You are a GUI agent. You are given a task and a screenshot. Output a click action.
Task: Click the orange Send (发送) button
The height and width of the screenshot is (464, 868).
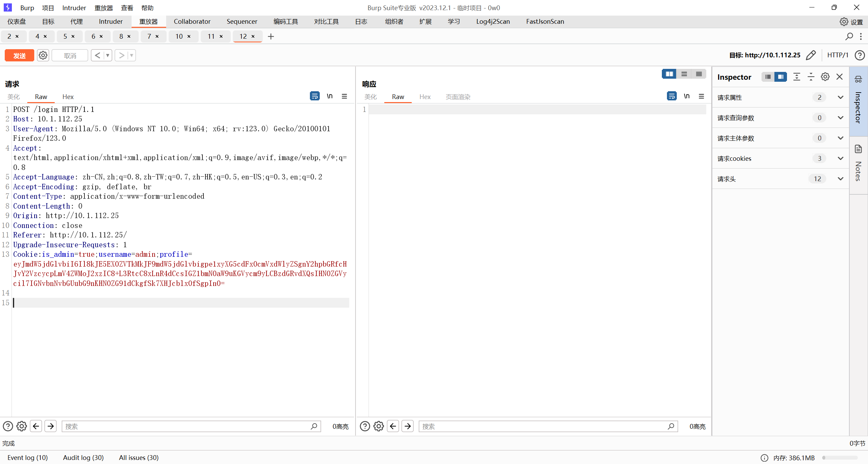pyautogui.click(x=19, y=55)
